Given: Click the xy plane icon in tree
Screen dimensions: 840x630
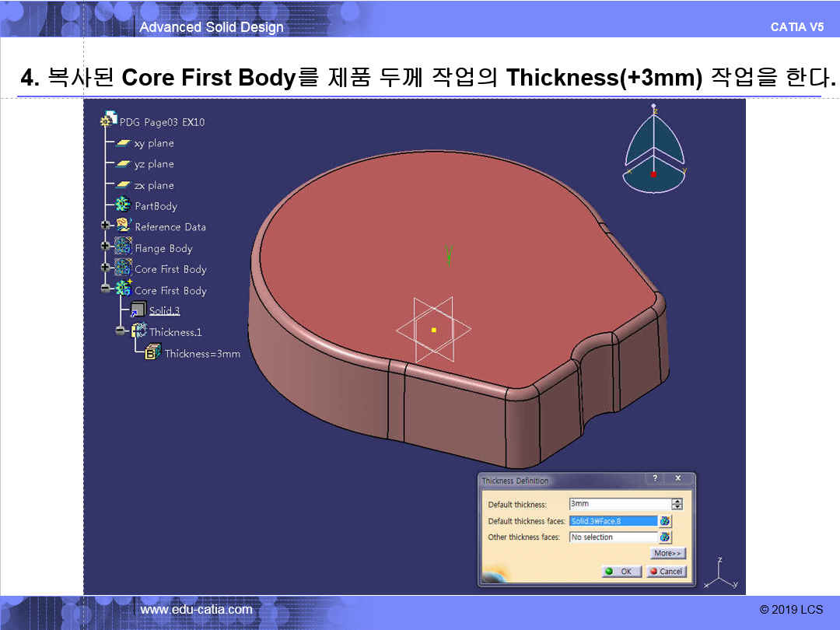Looking at the screenshot, I should coord(123,143).
